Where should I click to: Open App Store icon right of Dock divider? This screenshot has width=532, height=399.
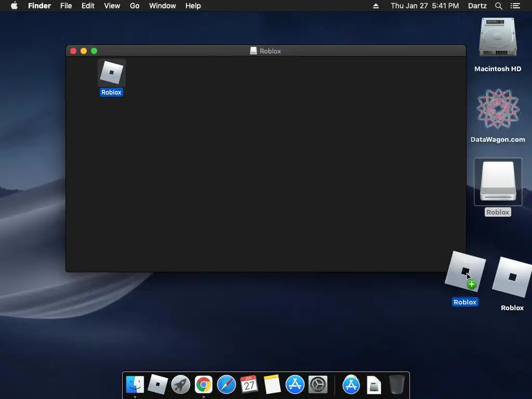click(351, 384)
